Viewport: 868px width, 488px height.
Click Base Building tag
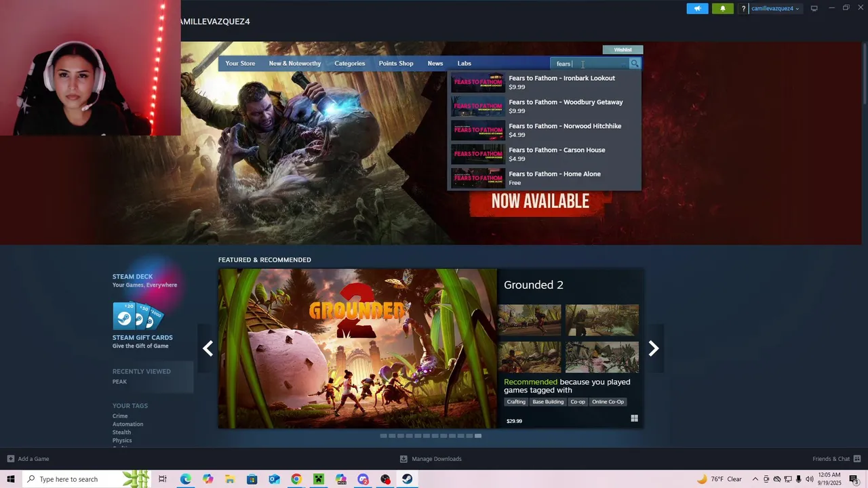[548, 402]
